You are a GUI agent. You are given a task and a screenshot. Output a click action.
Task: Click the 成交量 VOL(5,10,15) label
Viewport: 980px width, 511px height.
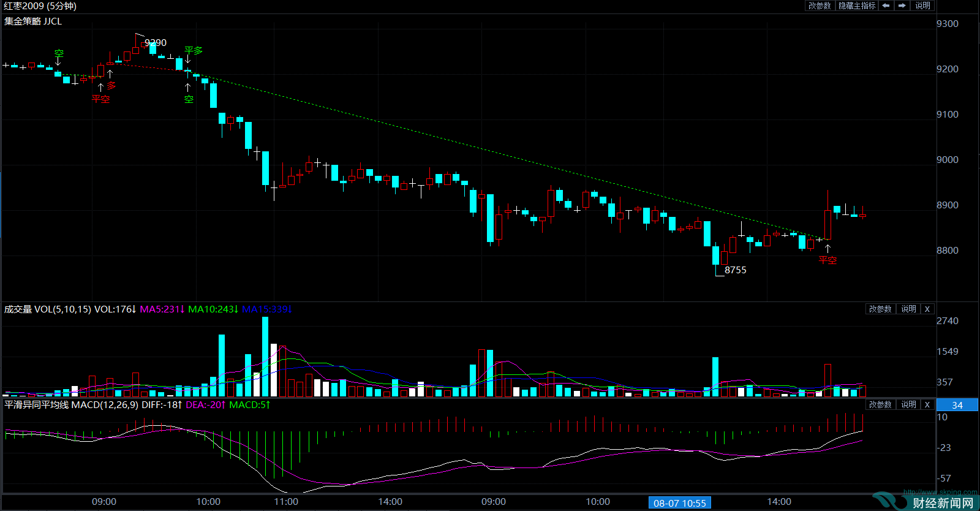pyautogui.click(x=47, y=309)
